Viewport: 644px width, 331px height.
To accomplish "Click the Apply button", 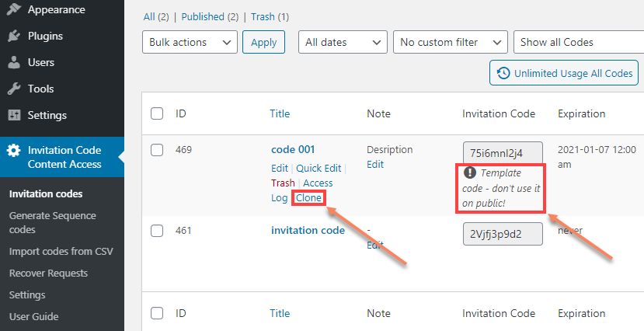I will [x=263, y=42].
